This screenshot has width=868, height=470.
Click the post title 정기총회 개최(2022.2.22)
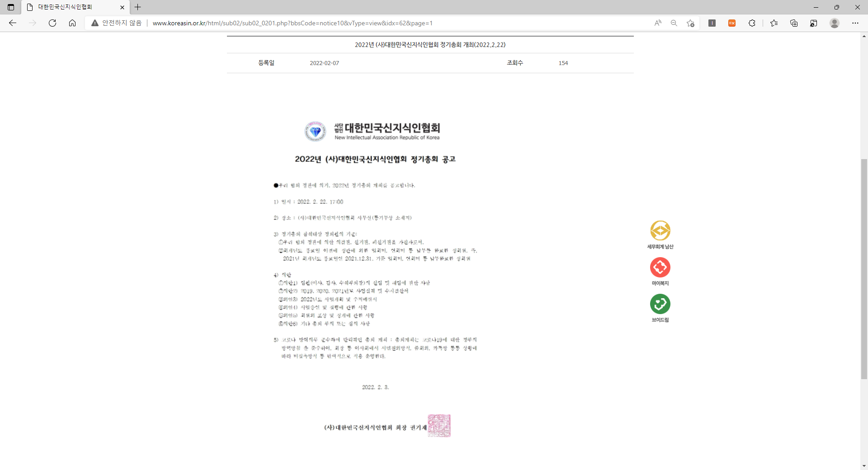(430, 45)
